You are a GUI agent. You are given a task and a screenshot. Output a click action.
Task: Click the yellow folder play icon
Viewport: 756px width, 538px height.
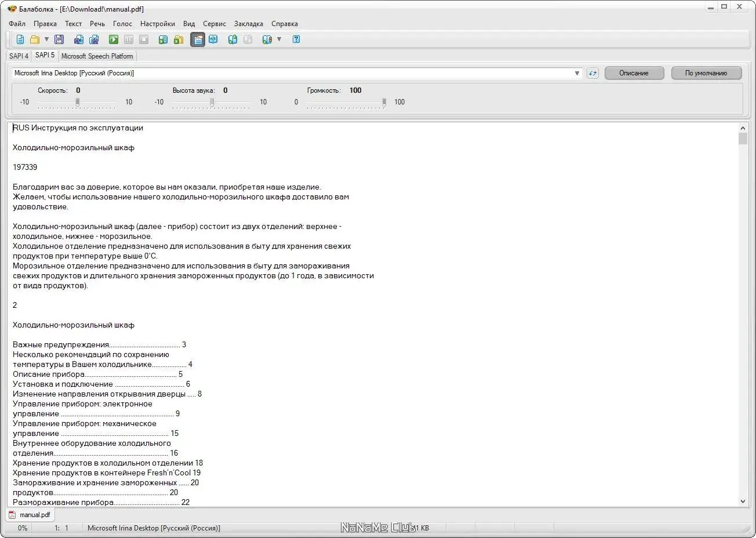[179, 39]
